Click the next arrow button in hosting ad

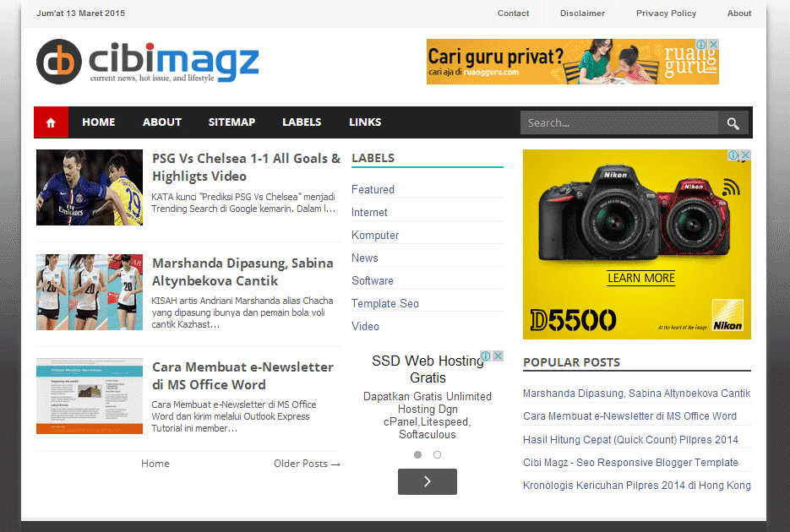pyautogui.click(x=428, y=481)
